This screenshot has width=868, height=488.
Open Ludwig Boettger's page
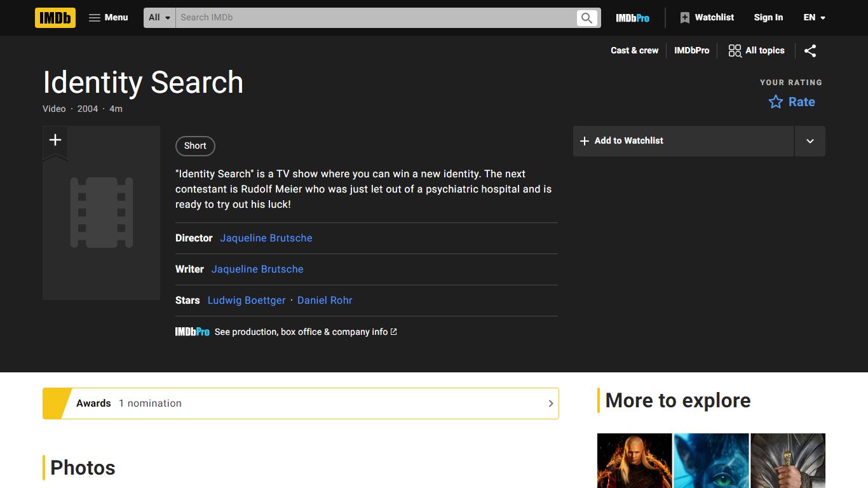coord(247,300)
